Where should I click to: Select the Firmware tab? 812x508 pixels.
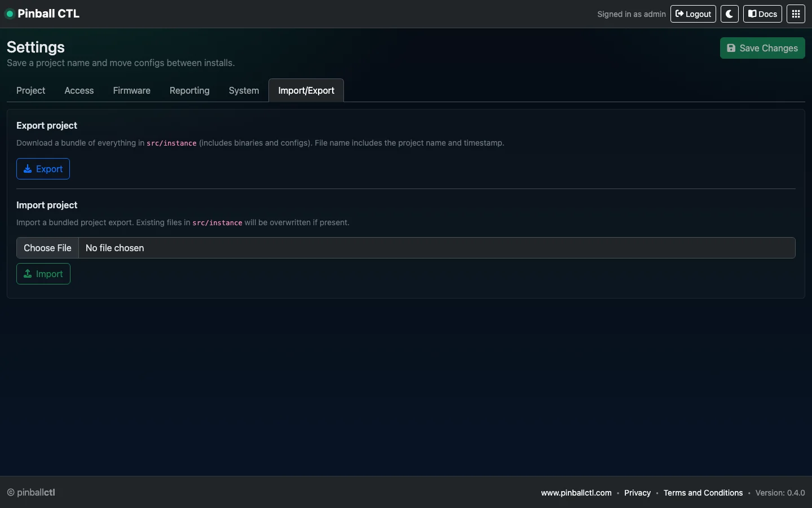coord(131,90)
